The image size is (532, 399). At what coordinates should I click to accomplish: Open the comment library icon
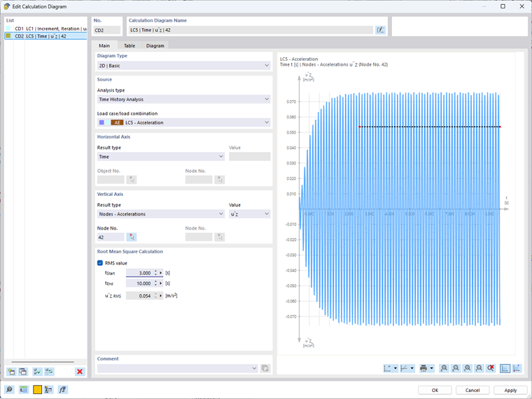[x=265, y=368]
